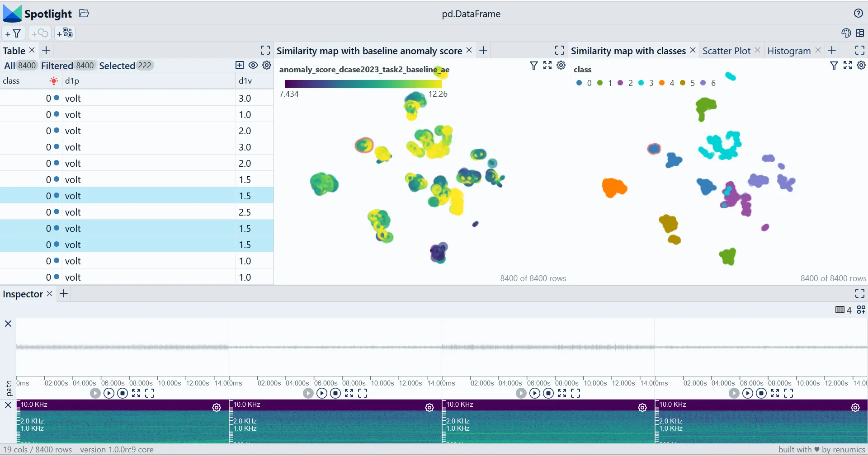Remove the spectrogram row from Inspector
Viewport: 868px width, 456px height.
point(8,405)
